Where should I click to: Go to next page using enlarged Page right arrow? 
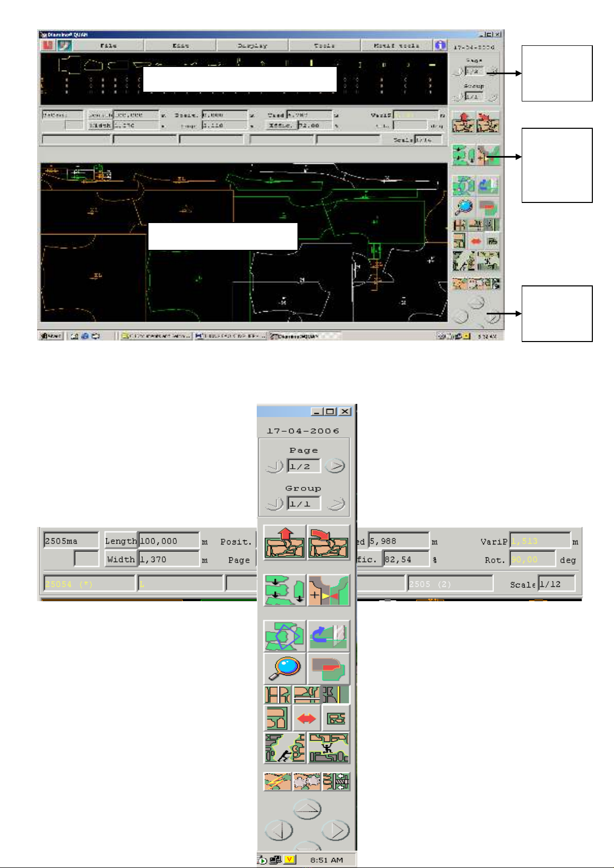[336, 466]
